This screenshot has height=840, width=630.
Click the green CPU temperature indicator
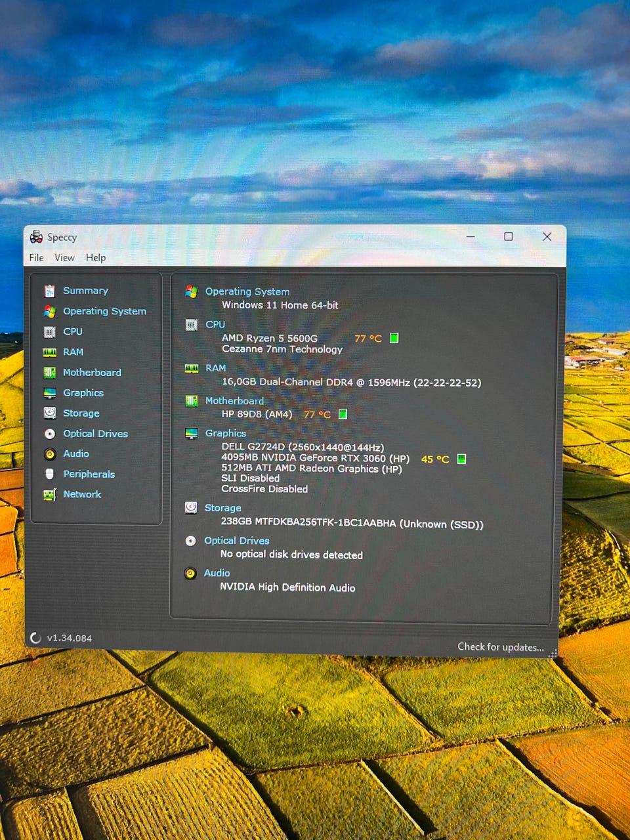tap(394, 338)
